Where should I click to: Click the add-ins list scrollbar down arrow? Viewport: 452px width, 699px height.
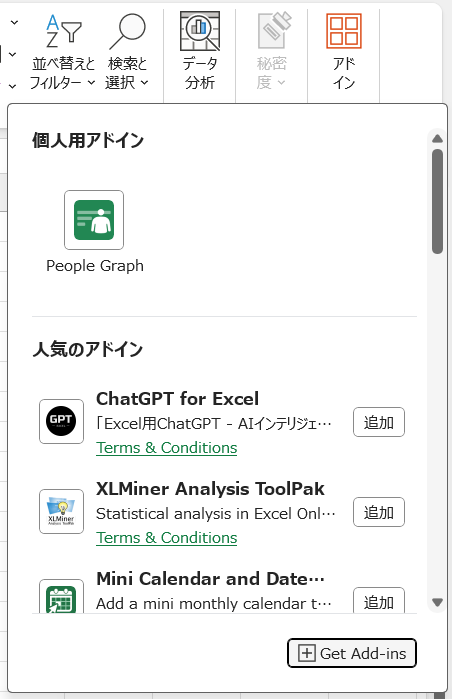click(x=437, y=603)
